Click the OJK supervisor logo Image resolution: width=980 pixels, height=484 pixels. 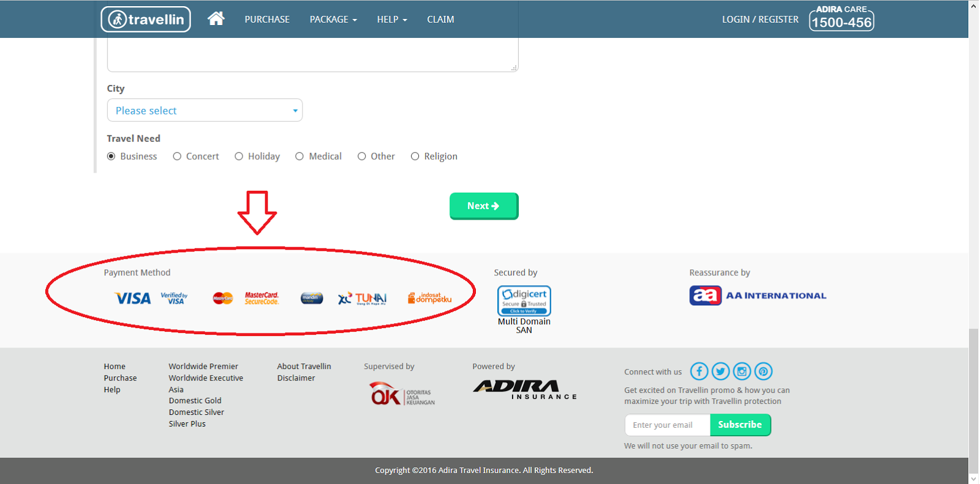coord(402,393)
